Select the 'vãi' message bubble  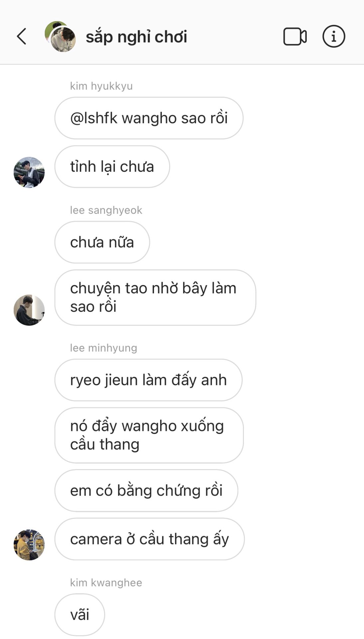click(x=80, y=615)
